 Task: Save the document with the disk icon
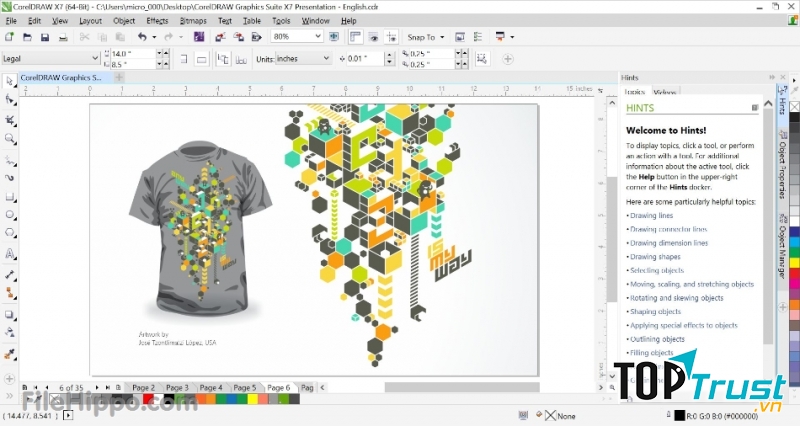coord(45,37)
